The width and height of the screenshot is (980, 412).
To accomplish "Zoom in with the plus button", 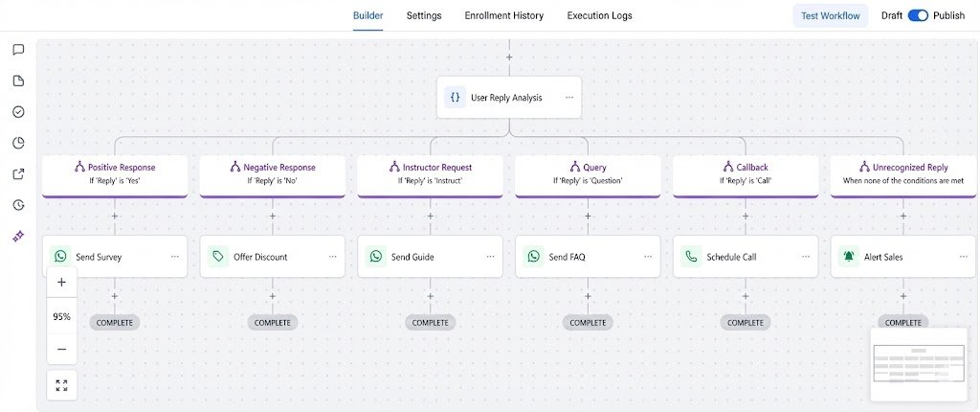I will (x=61, y=283).
